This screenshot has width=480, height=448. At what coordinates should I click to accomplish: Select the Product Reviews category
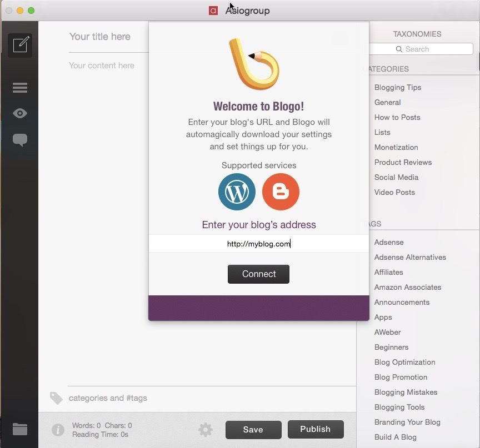(x=403, y=162)
